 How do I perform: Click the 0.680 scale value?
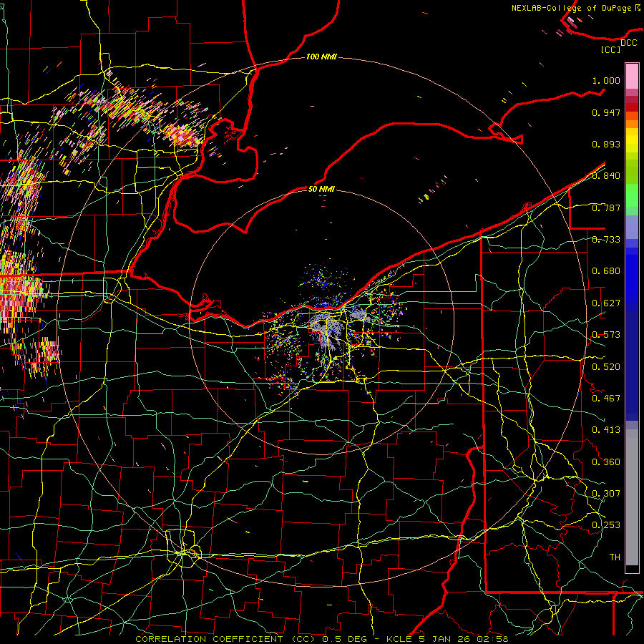pos(606,271)
